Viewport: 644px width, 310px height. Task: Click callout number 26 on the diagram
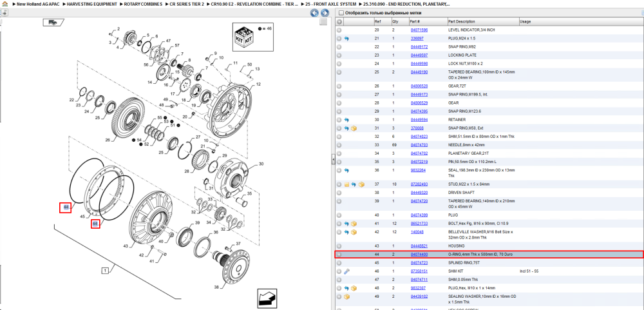coord(108,140)
